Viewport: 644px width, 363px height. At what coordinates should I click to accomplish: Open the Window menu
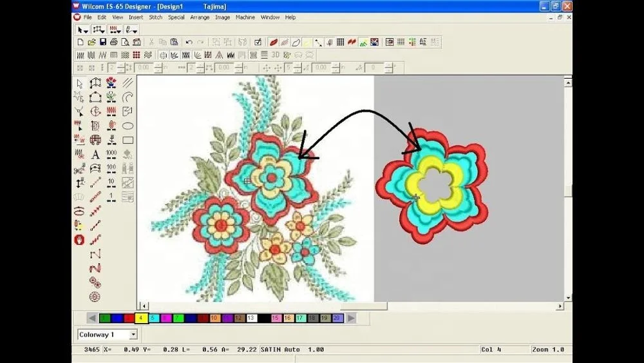[270, 17]
